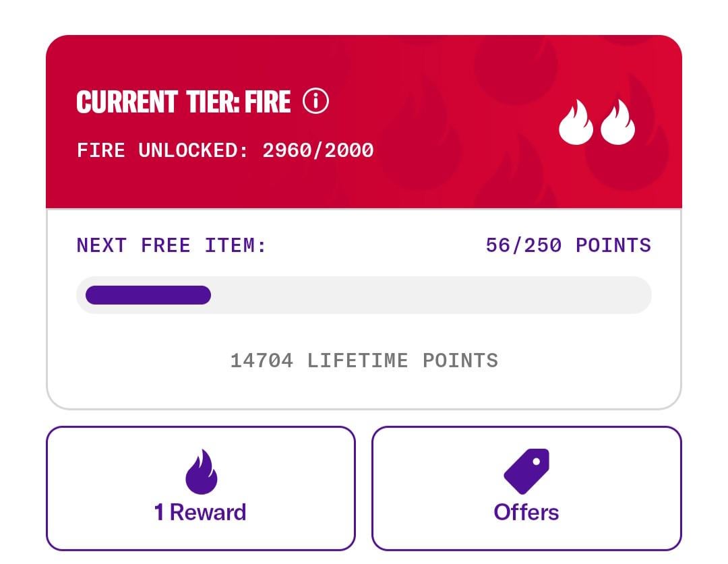Click the right white flame icon
728x564 pixels.
pyautogui.click(x=617, y=123)
